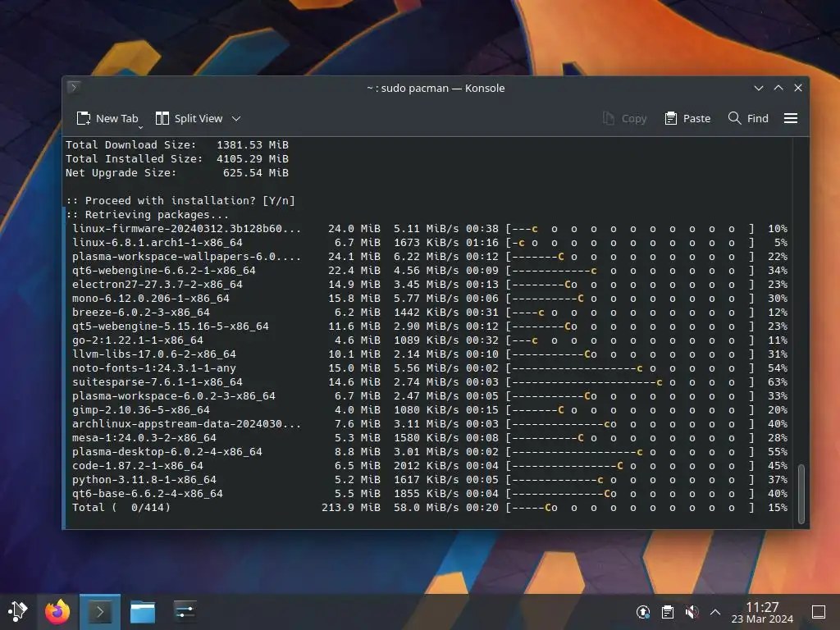The height and width of the screenshot is (630, 840).
Task: Click the qt6-base-6.6.2-4 package name
Action: point(148,493)
